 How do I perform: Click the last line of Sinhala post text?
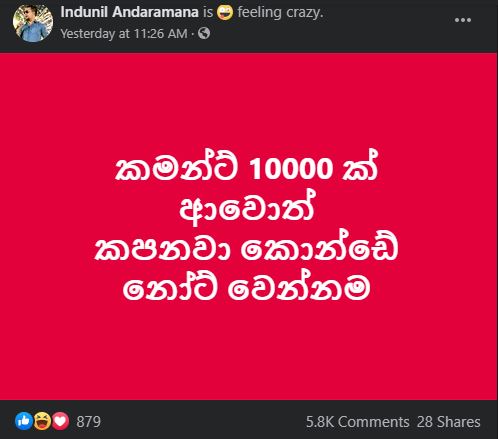[x=247, y=287]
